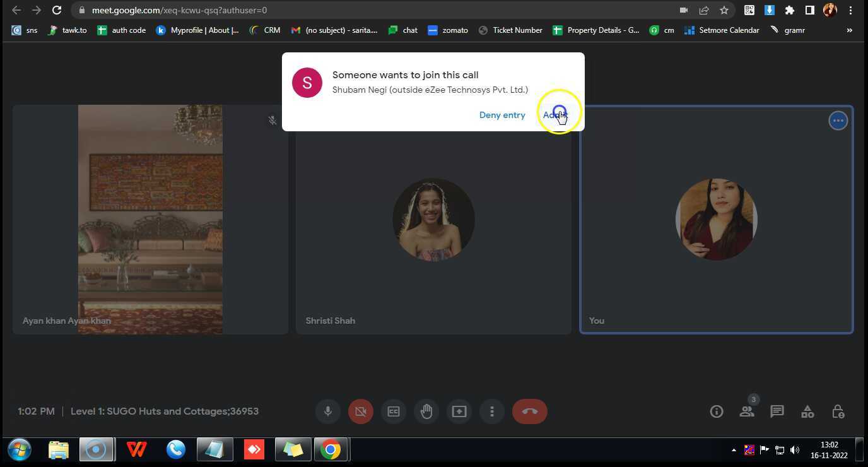This screenshot has height=467, width=868.
Task: Open the Activities panel
Action: [x=807, y=411]
